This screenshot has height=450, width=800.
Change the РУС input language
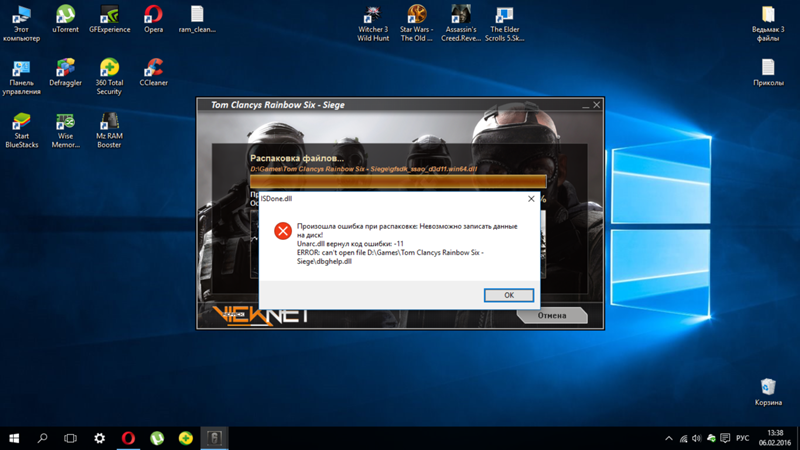point(743,439)
